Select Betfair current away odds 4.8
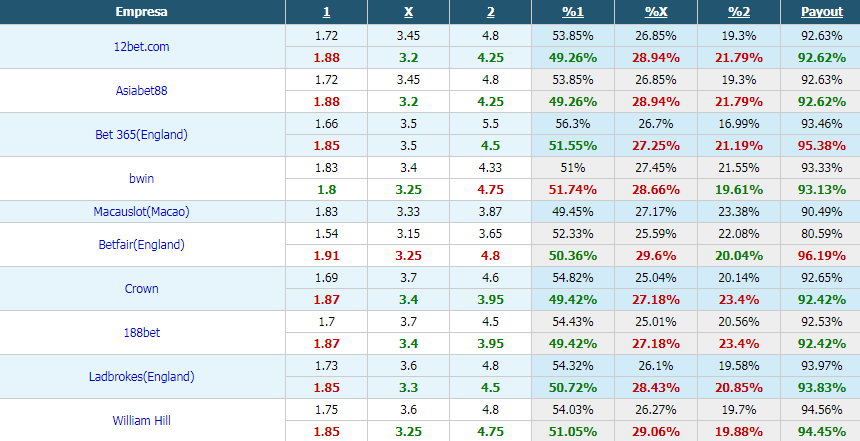Screen dimensions: 860x441 490,256
